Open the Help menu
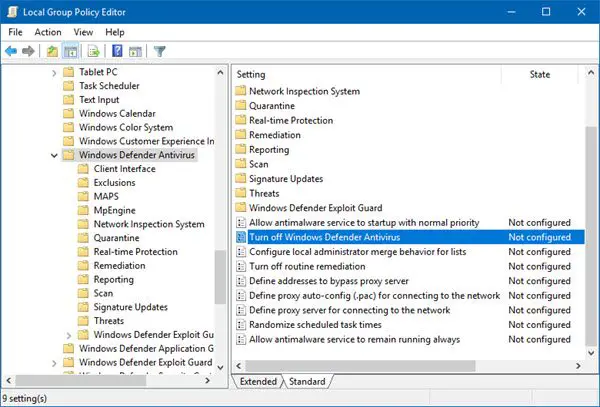Viewport: 600px width, 407px height. pos(115,32)
